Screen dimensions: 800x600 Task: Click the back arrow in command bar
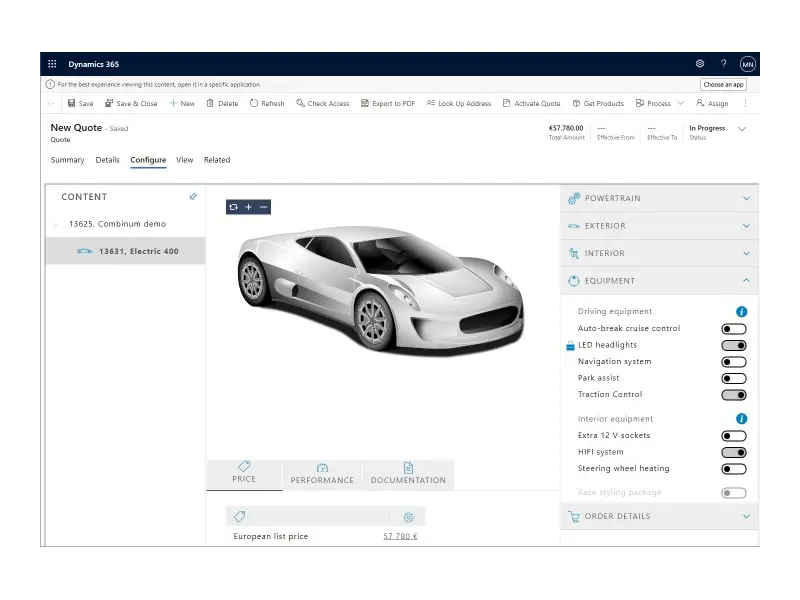coord(51,103)
